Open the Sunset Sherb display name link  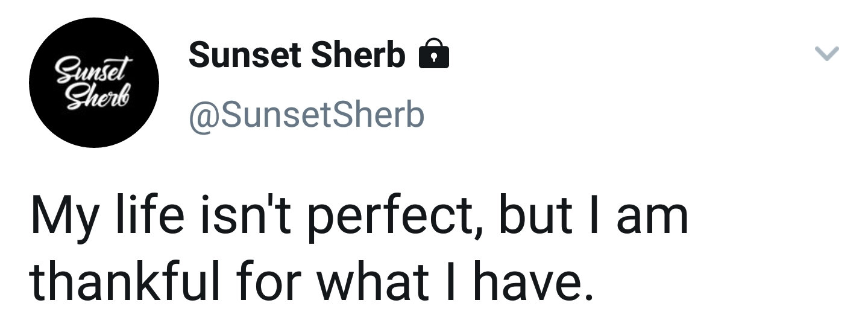click(297, 56)
